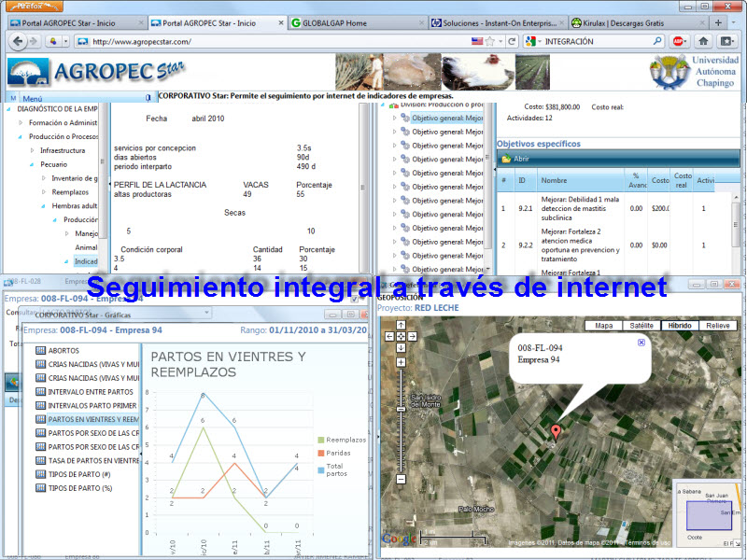Expand the Infraestructura tree node
Viewport: 747px width, 560px height.
coord(32,149)
